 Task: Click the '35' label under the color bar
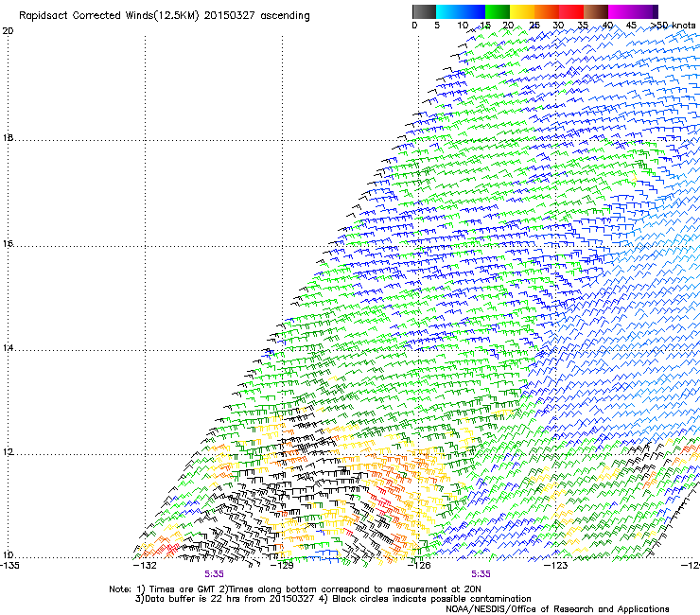[583, 26]
